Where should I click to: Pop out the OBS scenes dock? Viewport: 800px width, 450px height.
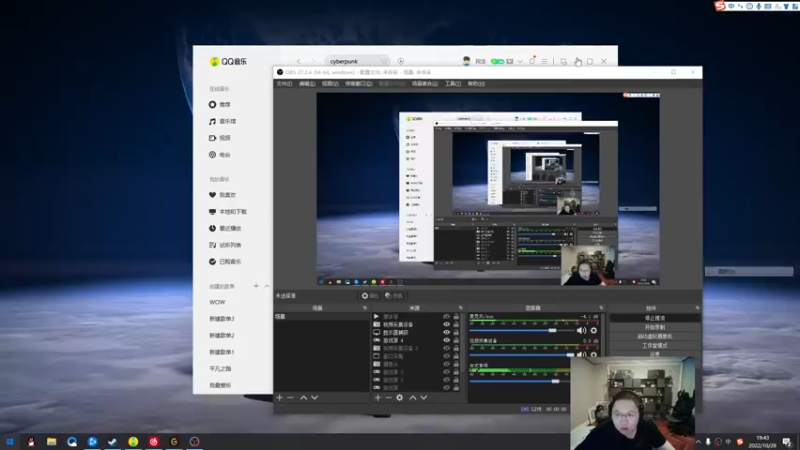tap(364, 308)
